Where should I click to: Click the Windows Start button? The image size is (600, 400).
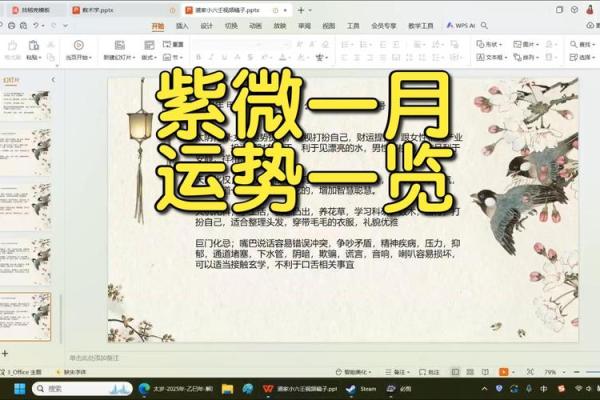[18, 388]
